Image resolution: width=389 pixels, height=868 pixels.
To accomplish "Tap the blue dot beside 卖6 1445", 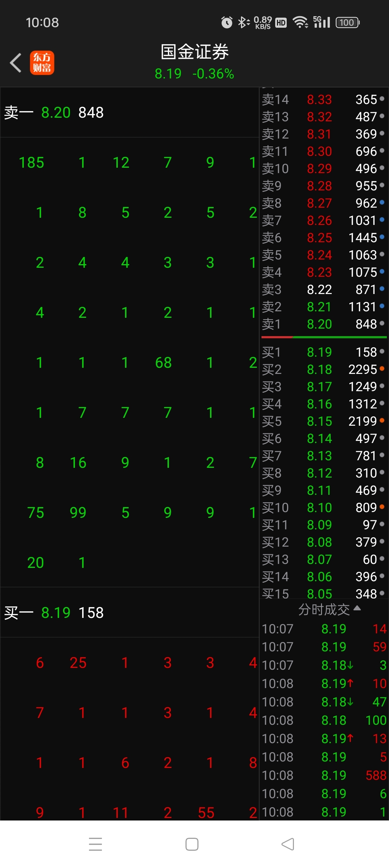I will [x=382, y=237].
